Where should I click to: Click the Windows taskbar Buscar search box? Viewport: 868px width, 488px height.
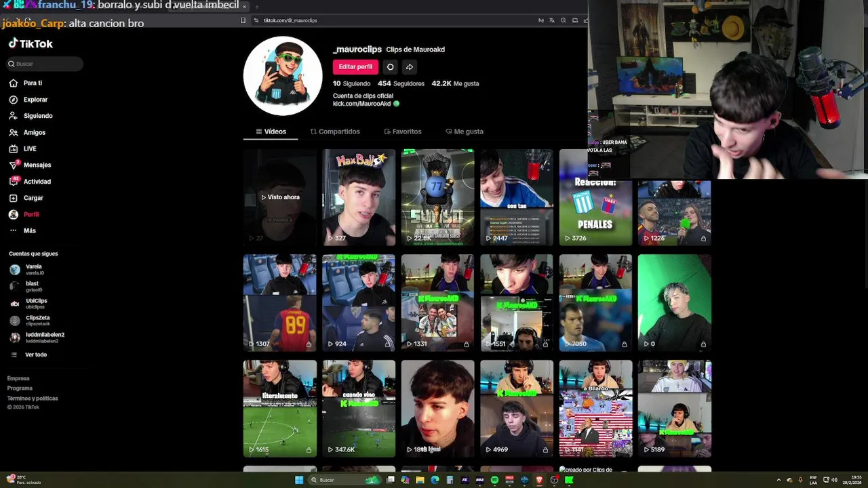pos(344,480)
